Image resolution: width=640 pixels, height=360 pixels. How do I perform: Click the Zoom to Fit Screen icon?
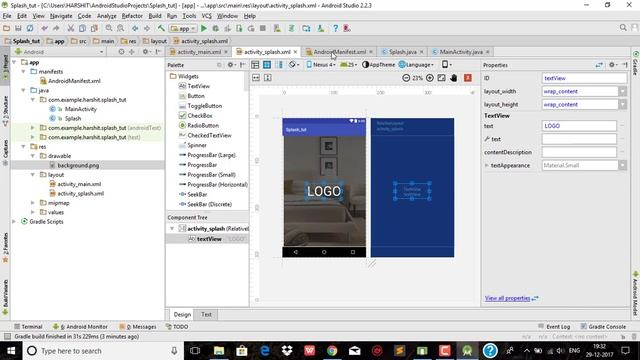coord(442,78)
